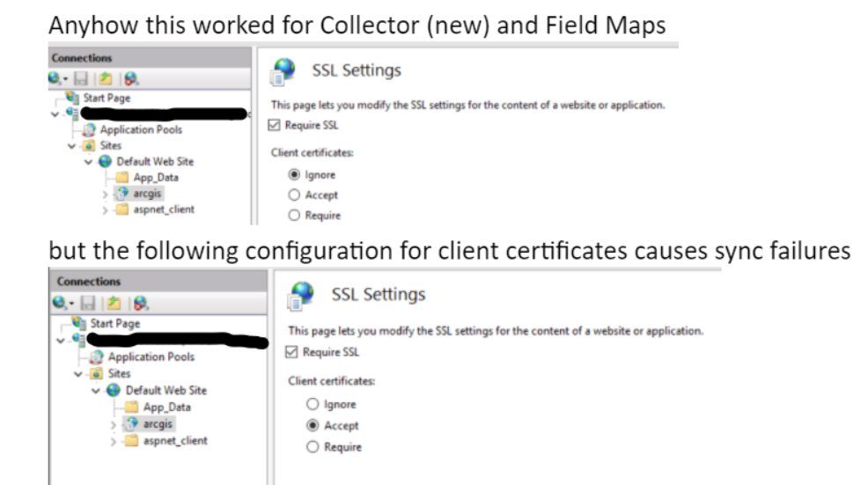Click the redacted server node icon in upper tree
This screenshot has height=485, width=868.
point(72,114)
